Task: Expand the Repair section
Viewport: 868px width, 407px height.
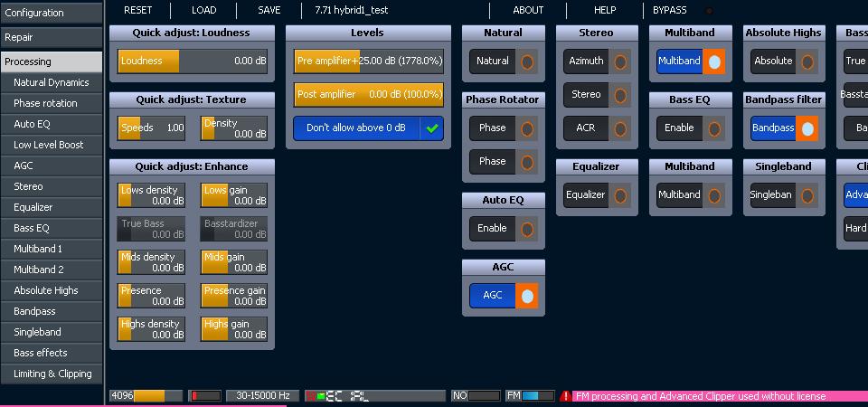Action: (51, 37)
